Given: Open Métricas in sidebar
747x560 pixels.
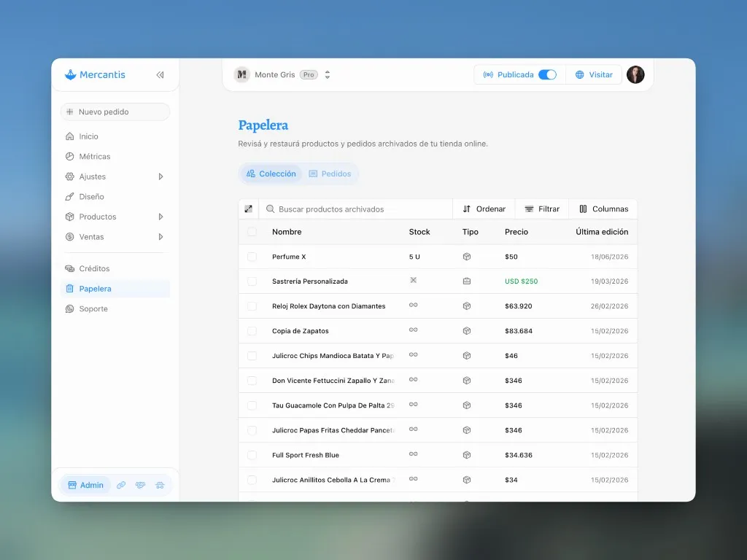Looking at the screenshot, I should tap(115, 157).
